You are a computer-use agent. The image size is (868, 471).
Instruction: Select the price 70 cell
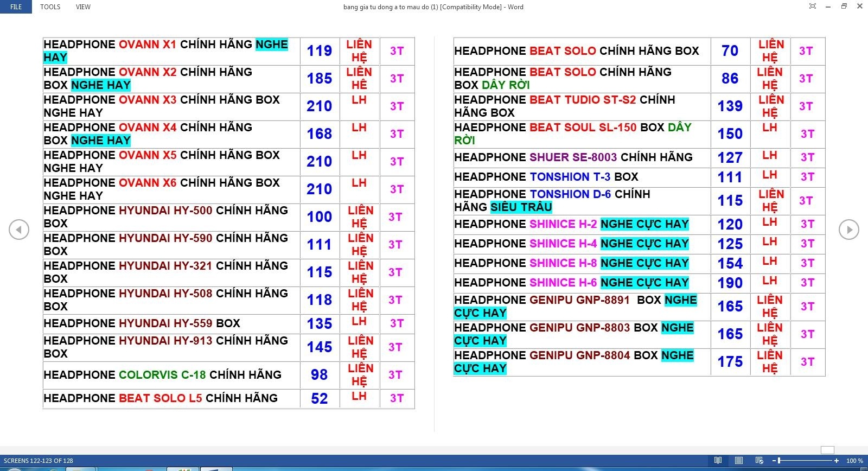click(x=730, y=51)
